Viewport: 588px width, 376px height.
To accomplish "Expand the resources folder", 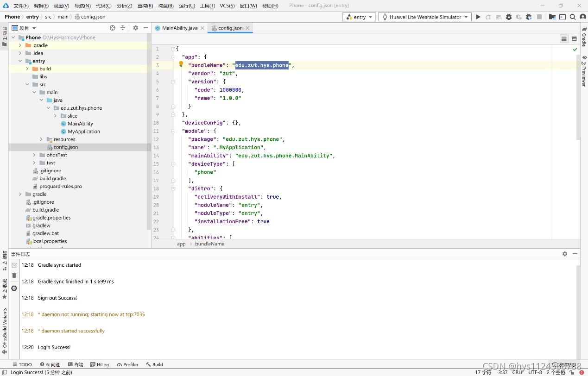I will click(x=41, y=139).
